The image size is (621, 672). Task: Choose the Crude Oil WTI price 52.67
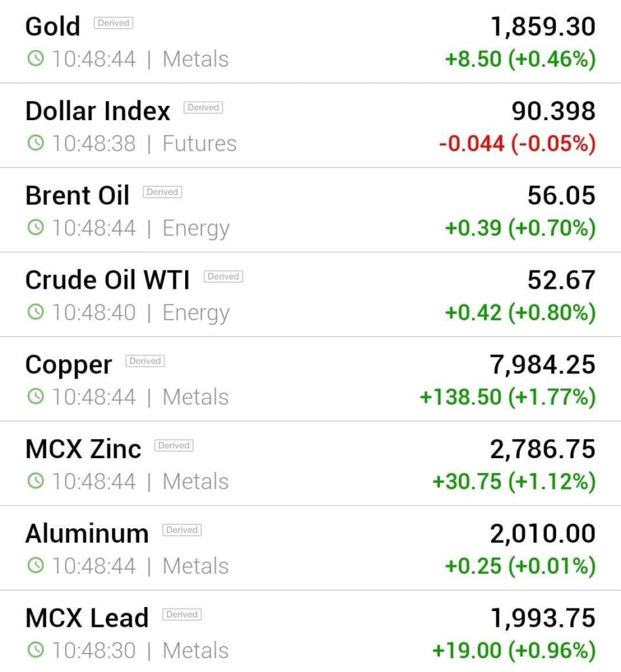[561, 280]
